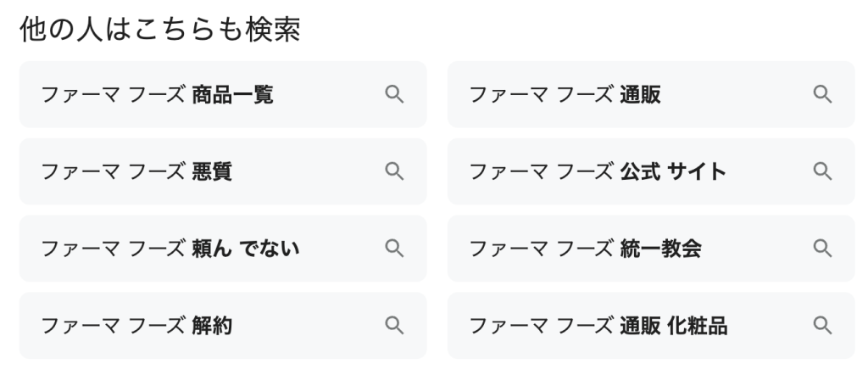This screenshot has height=375, width=868.
Task: Open the ファーマ フーズ 統一教会 related search
Action: click(586, 249)
